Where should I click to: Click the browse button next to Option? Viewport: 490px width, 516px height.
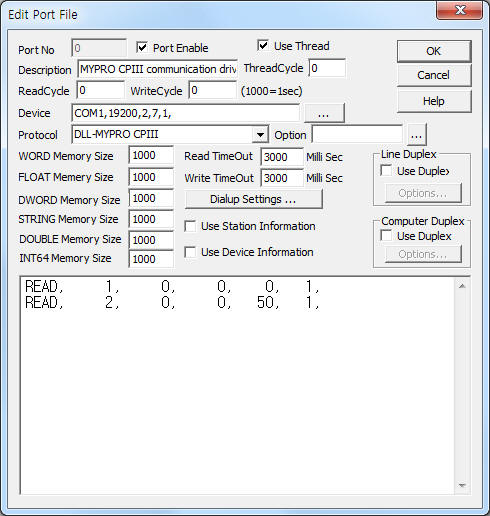[x=416, y=135]
